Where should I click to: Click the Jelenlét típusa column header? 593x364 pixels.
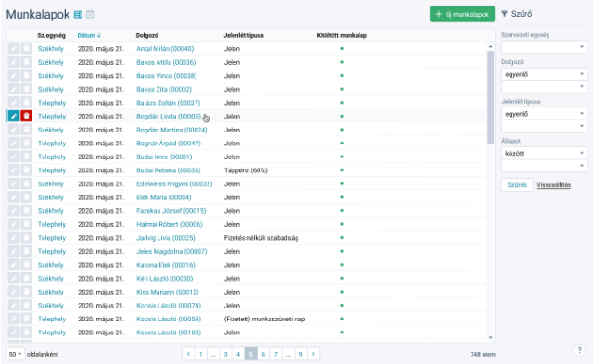tap(244, 35)
